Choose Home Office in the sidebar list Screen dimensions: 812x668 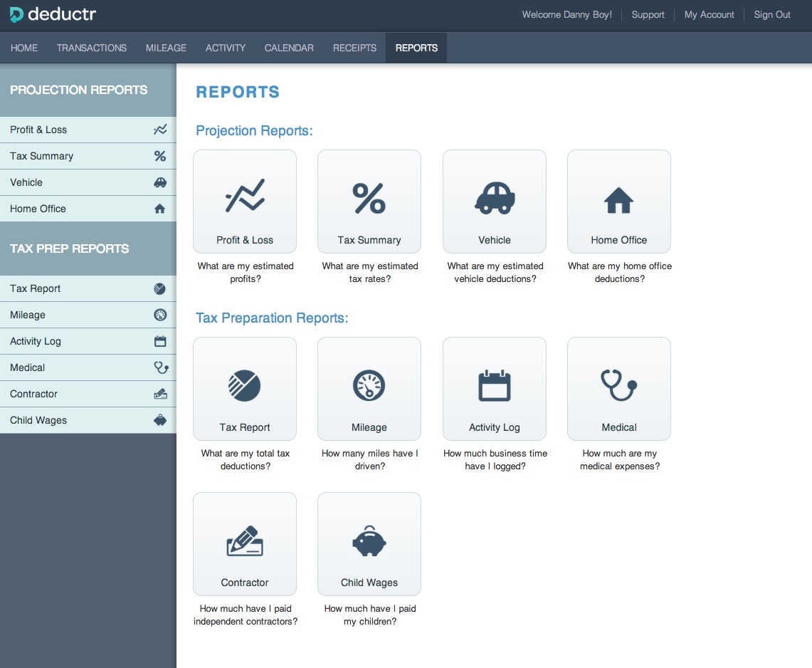pos(88,209)
